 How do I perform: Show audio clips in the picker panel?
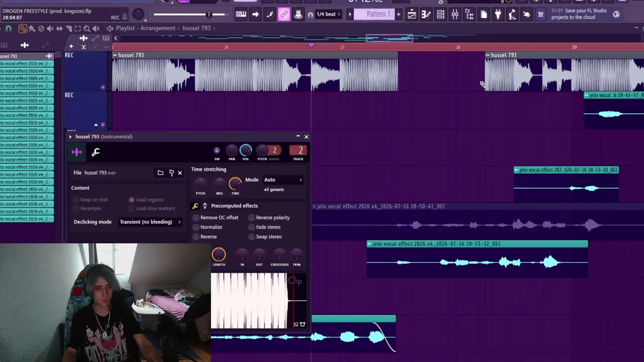25,45
